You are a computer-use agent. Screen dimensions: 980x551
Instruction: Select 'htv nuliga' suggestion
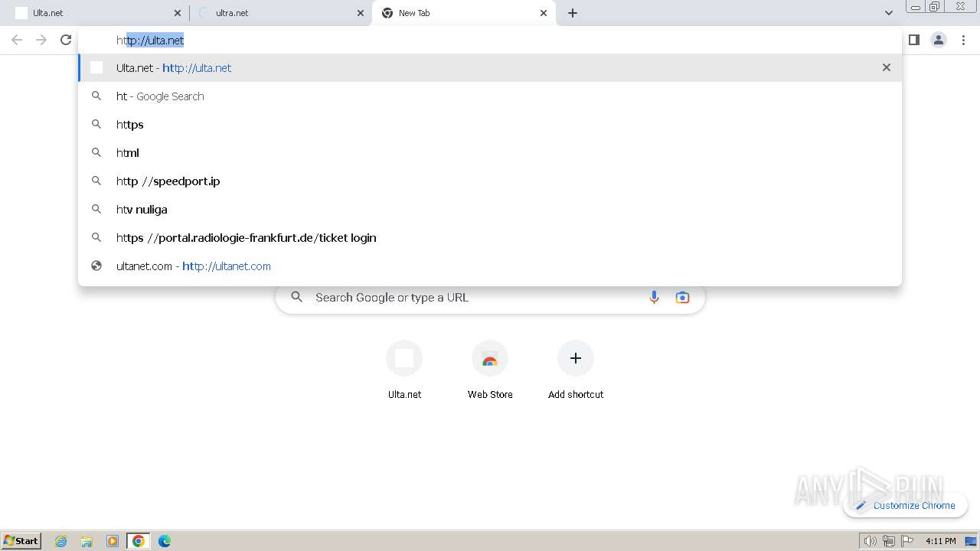[x=490, y=209]
